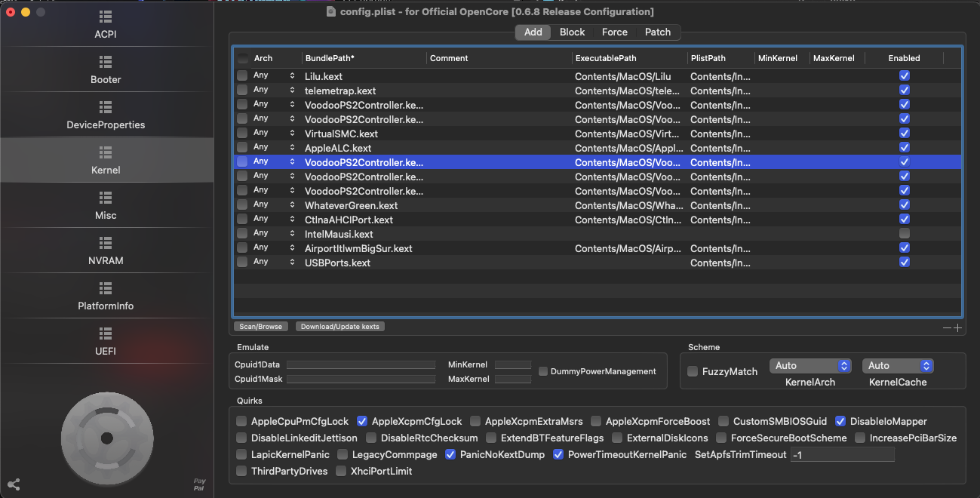Select the PlatformInfo sidebar icon
This screenshot has width=980, height=498.
[106, 288]
